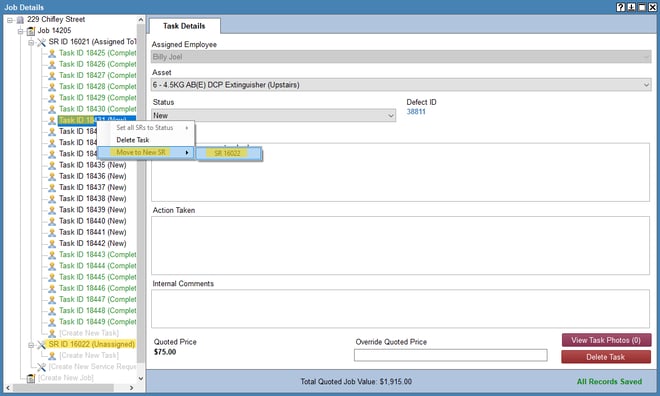Collapse the SR ID 16022 node
The image size is (660, 396).
click(x=31, y=345)
